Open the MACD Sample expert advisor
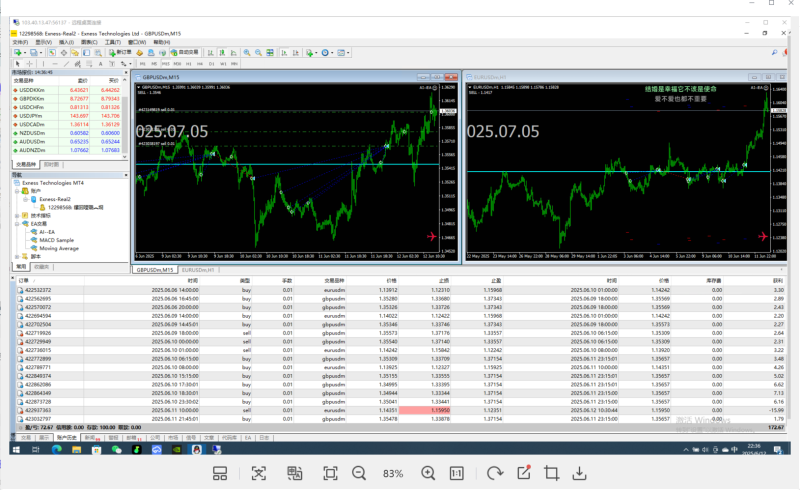The image size is (800, 490). click(x=57, y=240)
